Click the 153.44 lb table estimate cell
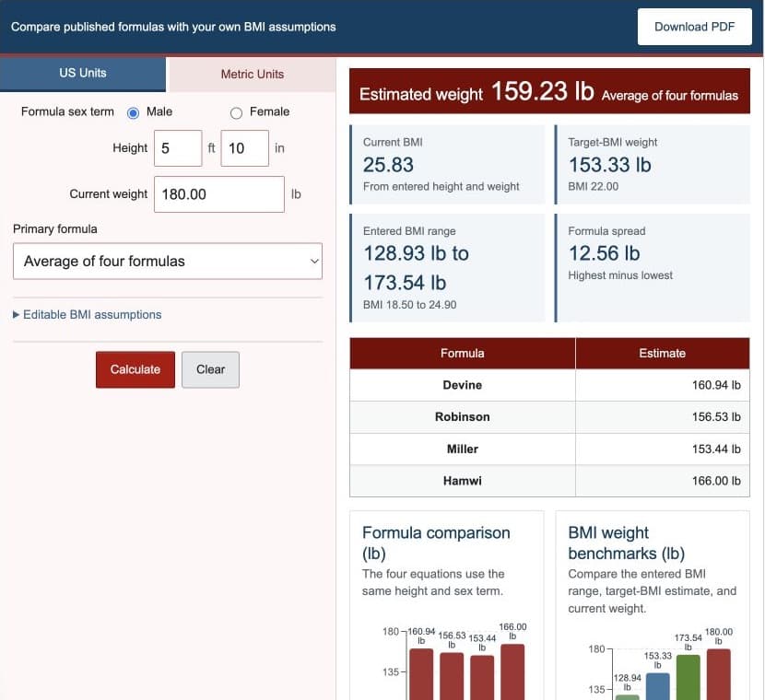 tap(663, 449)
